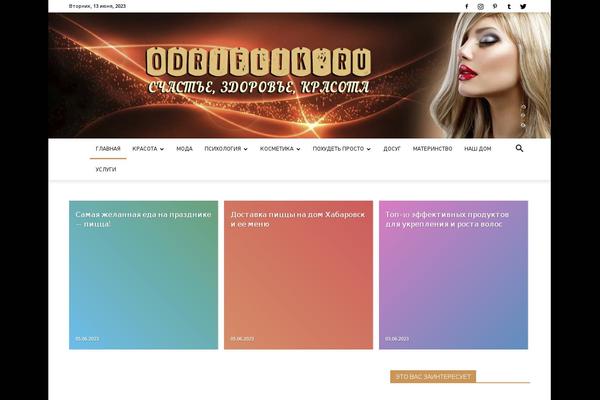Open the Красота menu item

click(145, 149)
